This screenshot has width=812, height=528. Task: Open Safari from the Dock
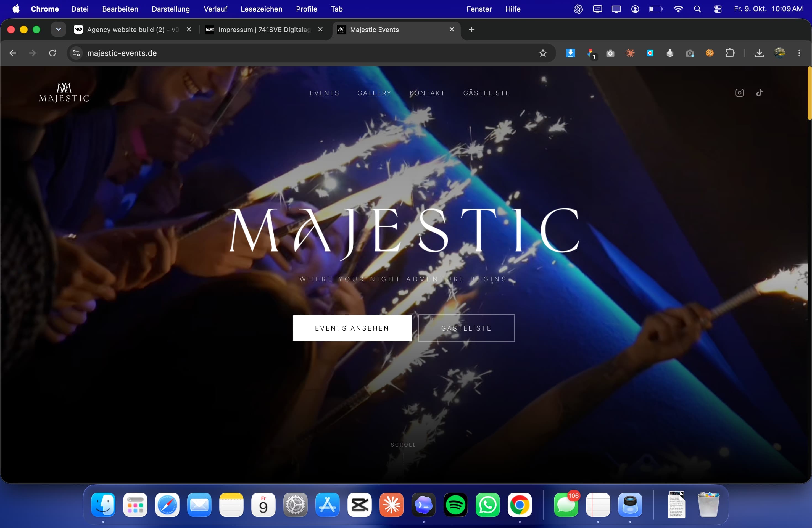167,505
